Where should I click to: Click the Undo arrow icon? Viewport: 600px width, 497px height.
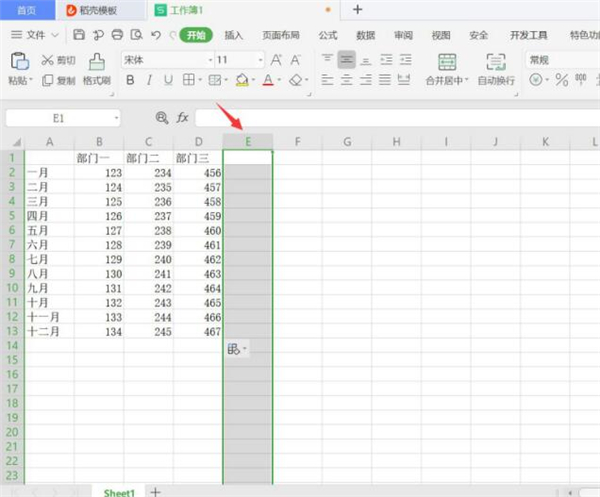coord(154,35)
